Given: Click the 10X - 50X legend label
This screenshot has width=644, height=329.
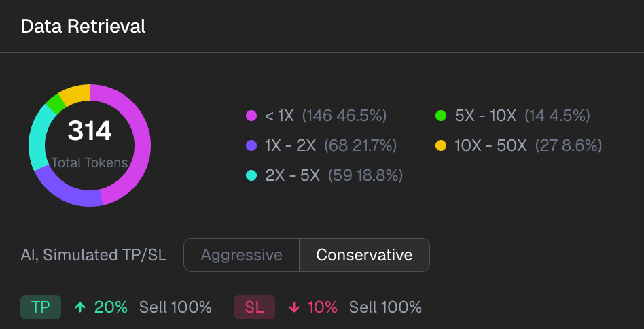Looking at the screenshot, I should (490, 145).
